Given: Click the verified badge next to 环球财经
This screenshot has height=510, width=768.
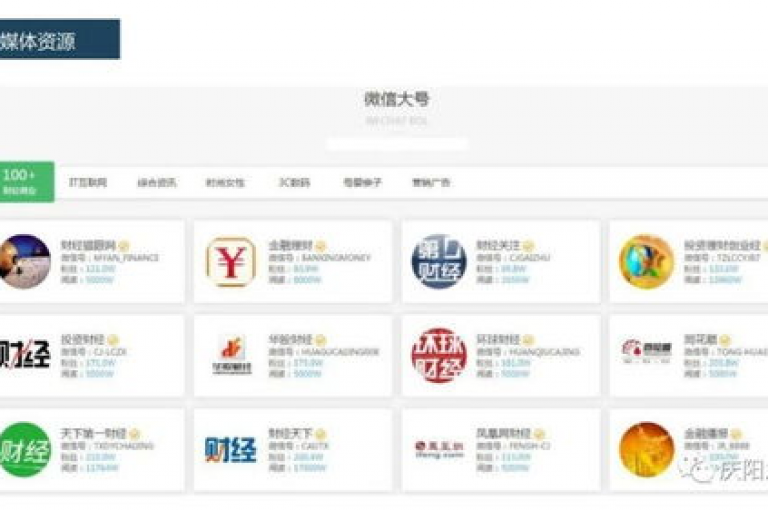Looking at the screenshot, I should [x=528, y=340].
